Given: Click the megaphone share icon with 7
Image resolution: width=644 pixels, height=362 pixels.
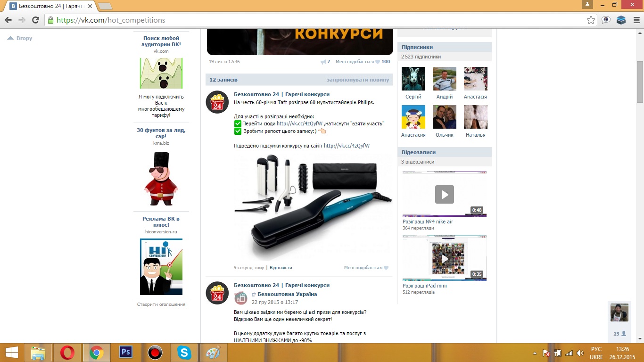Looking at the screenshot, I should tap(325, 62).
